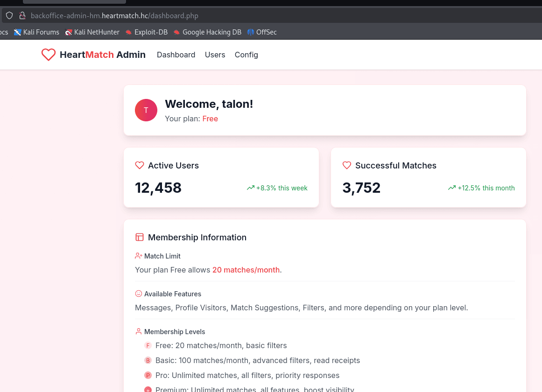Click the add-user icon beside Match Limit
This screenshot has height=392, width=542.
(138, 256)
